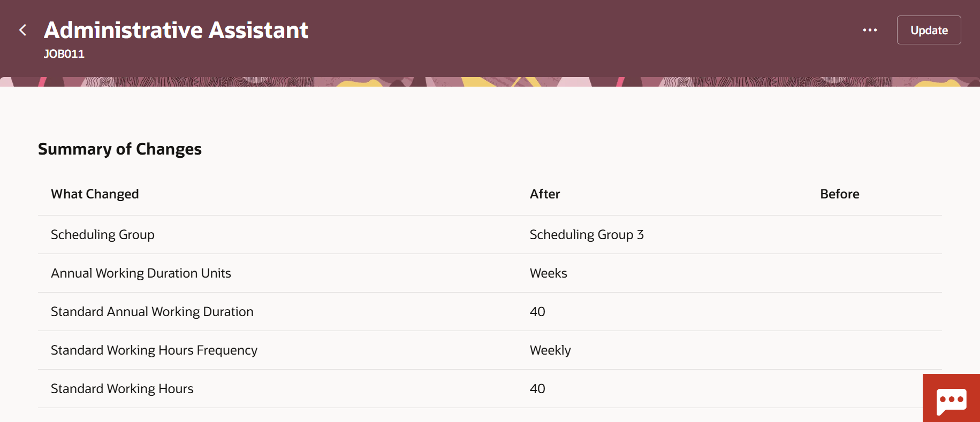Click the JOB011 job code
The image size is (980, 422).
[64, 54]
